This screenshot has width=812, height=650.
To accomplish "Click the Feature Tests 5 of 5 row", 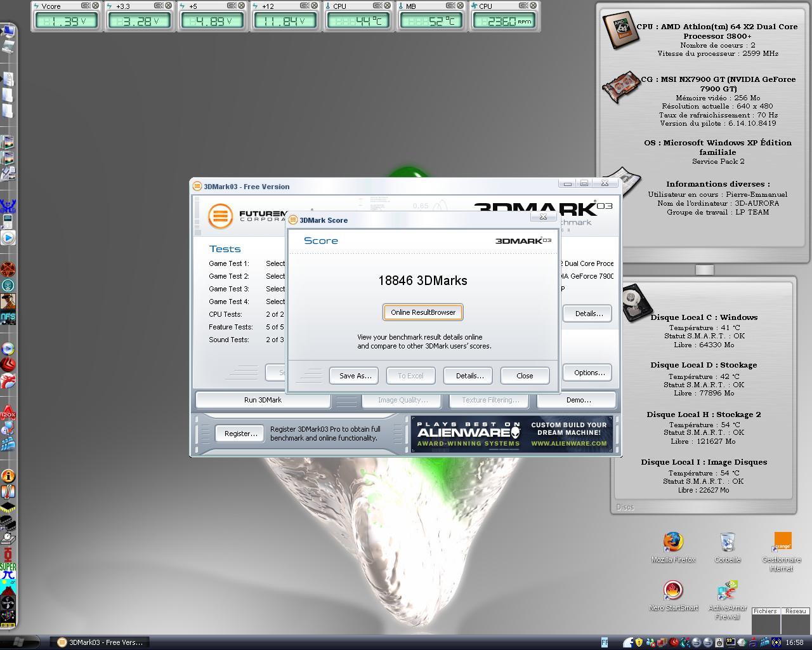I will pos(247,327).
